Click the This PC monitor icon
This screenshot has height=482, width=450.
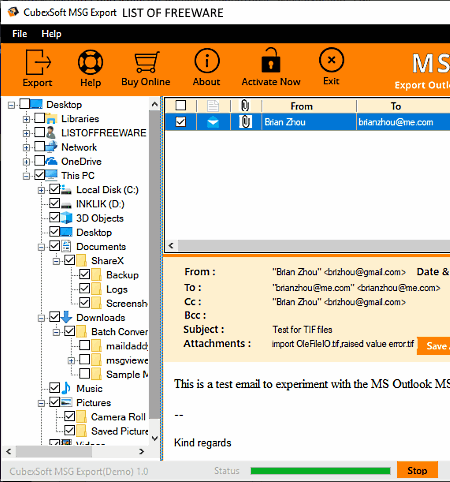pyautogui.click(x=51, y=175)
